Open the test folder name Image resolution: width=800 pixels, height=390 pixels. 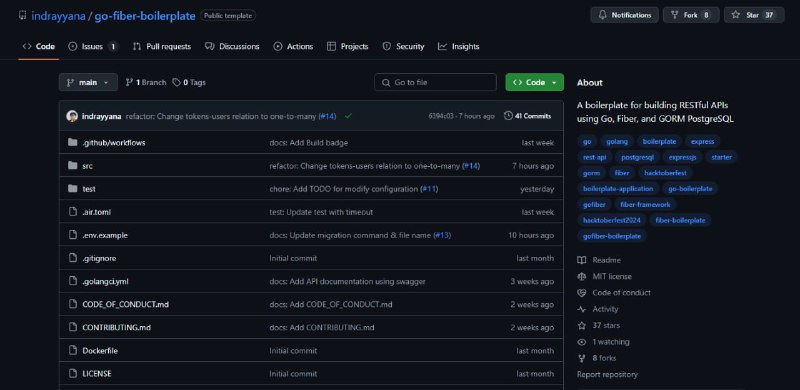coord(89,189)
